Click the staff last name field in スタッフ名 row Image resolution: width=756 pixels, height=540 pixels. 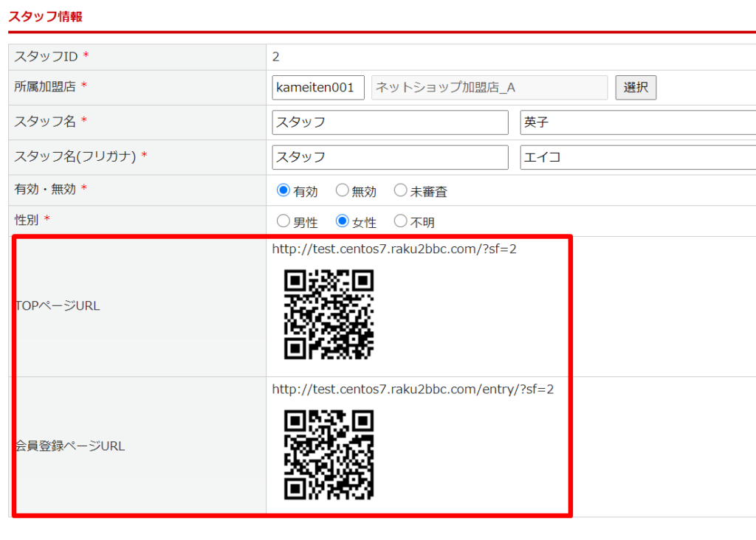(x=390, y=122)
